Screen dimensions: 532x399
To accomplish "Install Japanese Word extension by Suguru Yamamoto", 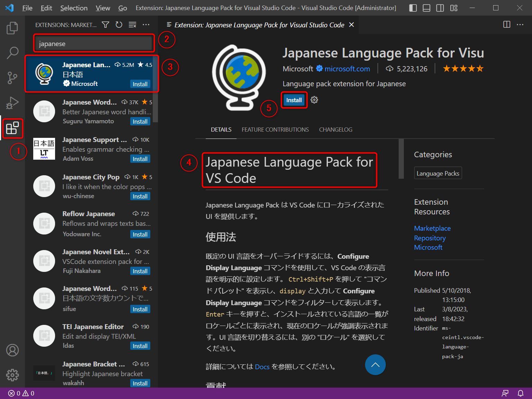I will 140,122.
